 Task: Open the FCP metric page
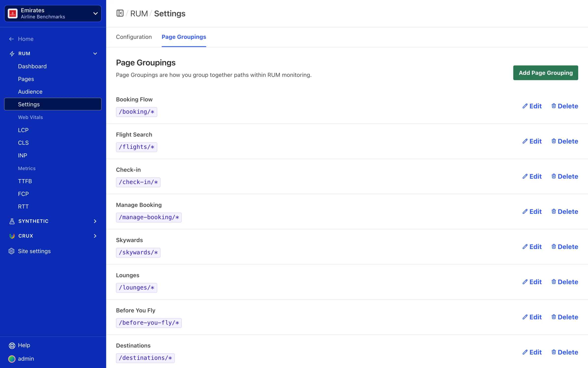tap(23, 194)
